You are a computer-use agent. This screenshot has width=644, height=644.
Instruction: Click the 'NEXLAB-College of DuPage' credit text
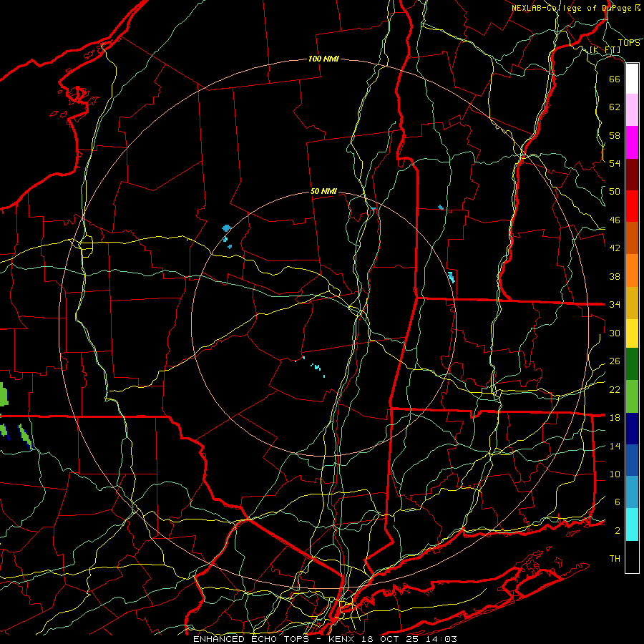(572, 8)
